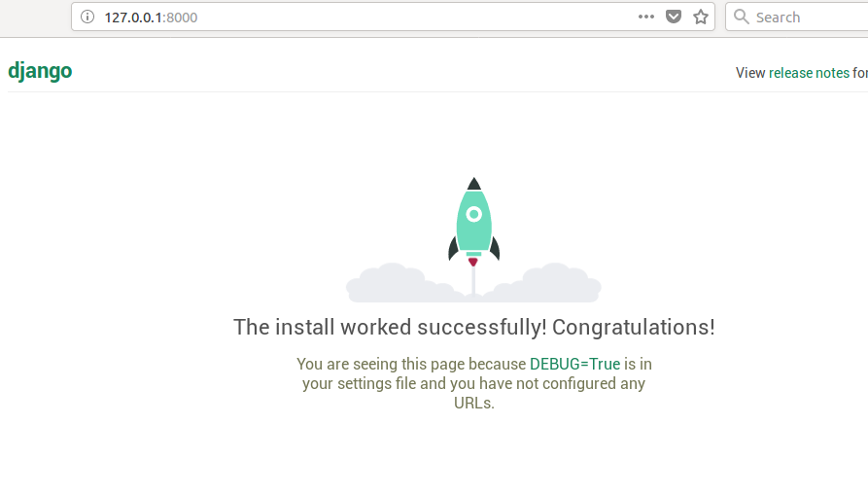
Task: Click the right cloud under the rocket
Action: 559,283
